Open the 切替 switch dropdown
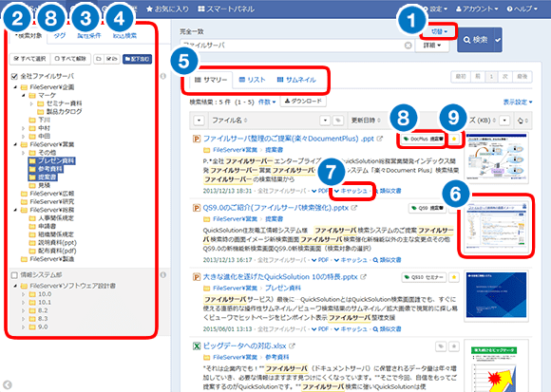 click(x=439, y=31)
